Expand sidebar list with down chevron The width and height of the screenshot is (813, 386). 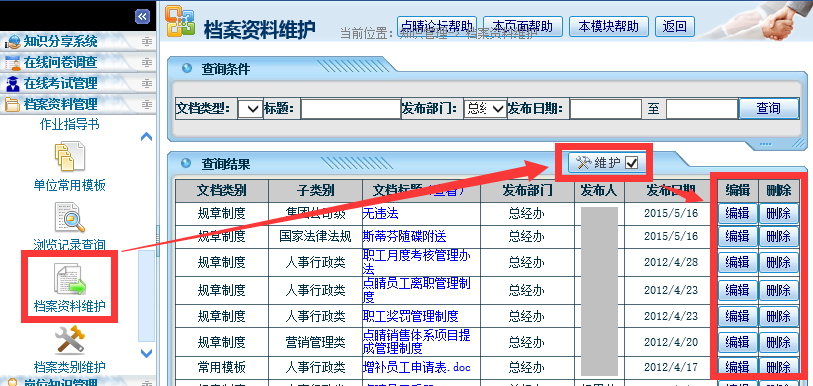tap(147, 353)
